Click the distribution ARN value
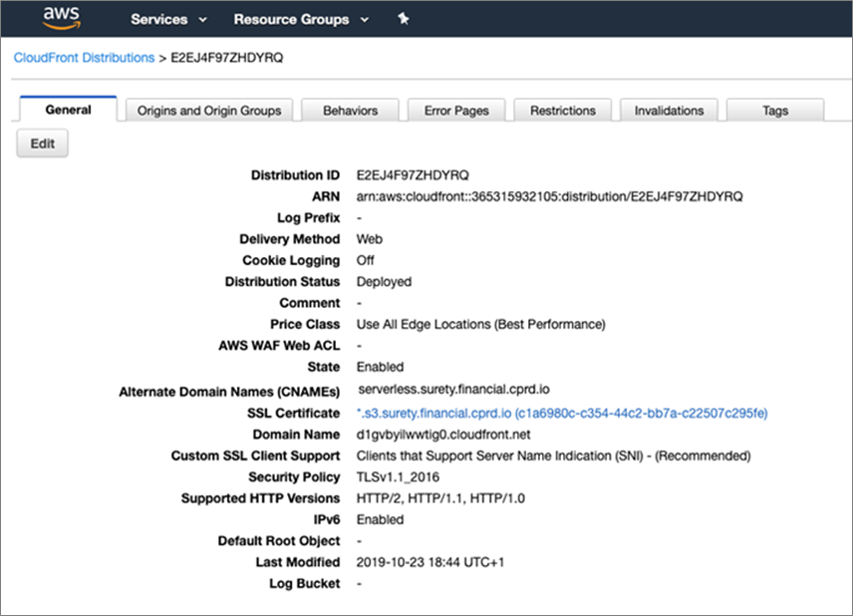This screenshot has width=853, height=616. click(x=552, y=196)
